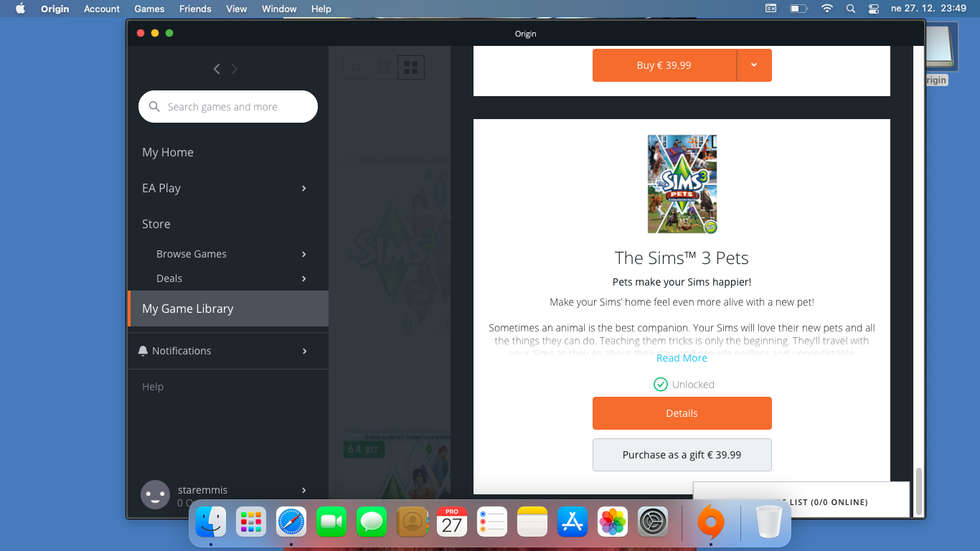Expand the Deals submenu chevron

(x=304, y=278)
